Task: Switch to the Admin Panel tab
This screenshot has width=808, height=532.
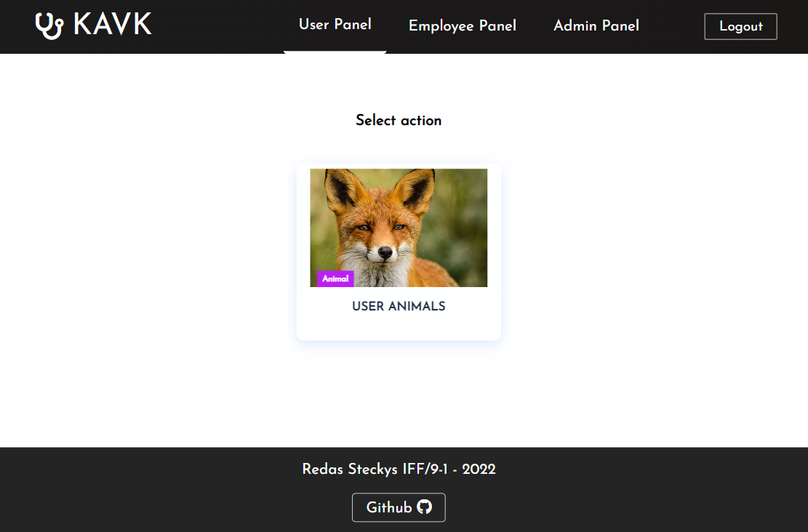Action: pos(596,25)
